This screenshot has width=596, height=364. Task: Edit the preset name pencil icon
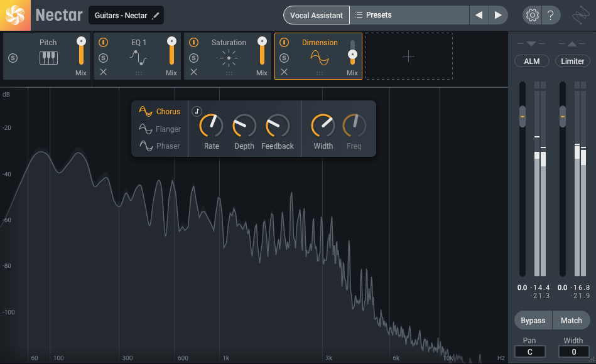click(x=156, y=16)
